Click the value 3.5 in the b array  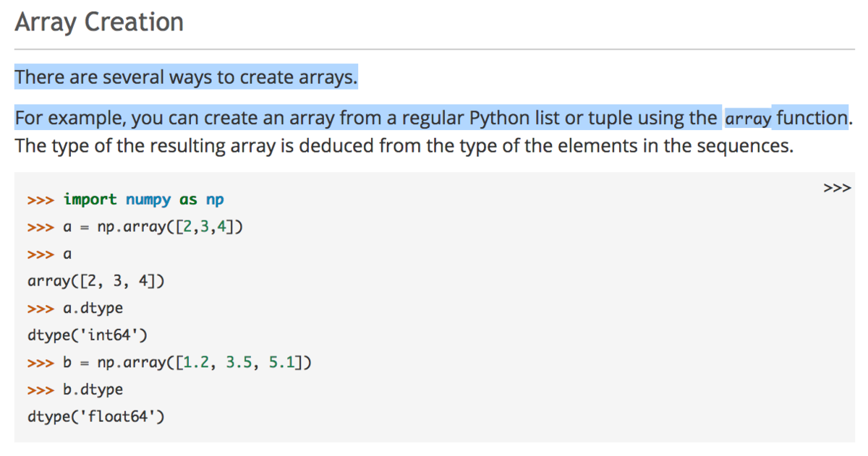[x=240, y=362]
